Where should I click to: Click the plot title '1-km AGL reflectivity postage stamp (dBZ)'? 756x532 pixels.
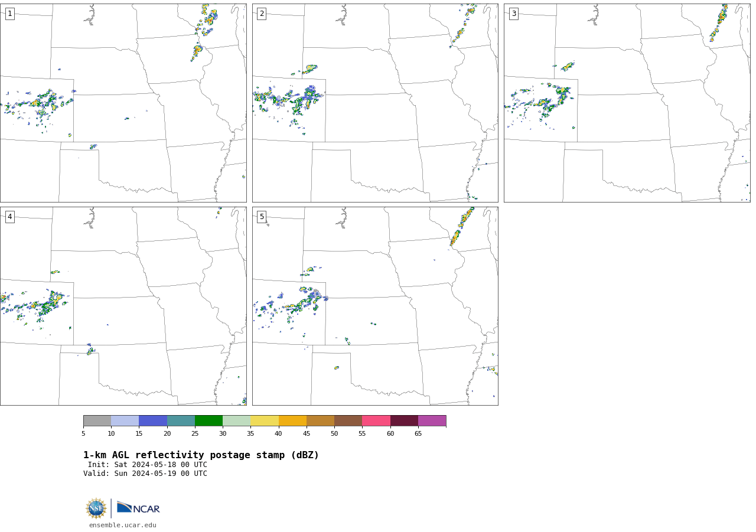click(201, 455)
